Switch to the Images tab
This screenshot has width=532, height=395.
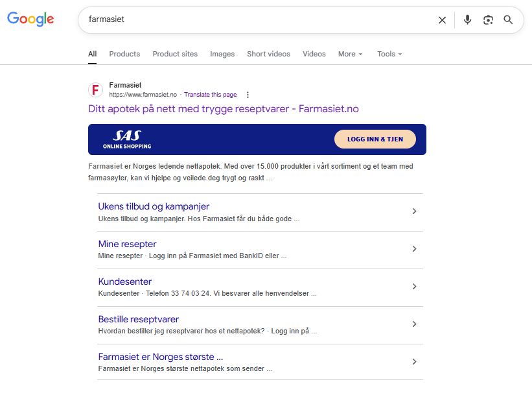222,54
